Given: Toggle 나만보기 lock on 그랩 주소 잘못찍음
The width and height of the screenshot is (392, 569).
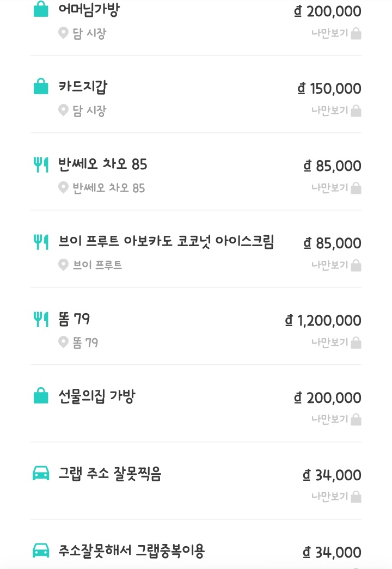Looking at the screenshot, I should (336, 497).
